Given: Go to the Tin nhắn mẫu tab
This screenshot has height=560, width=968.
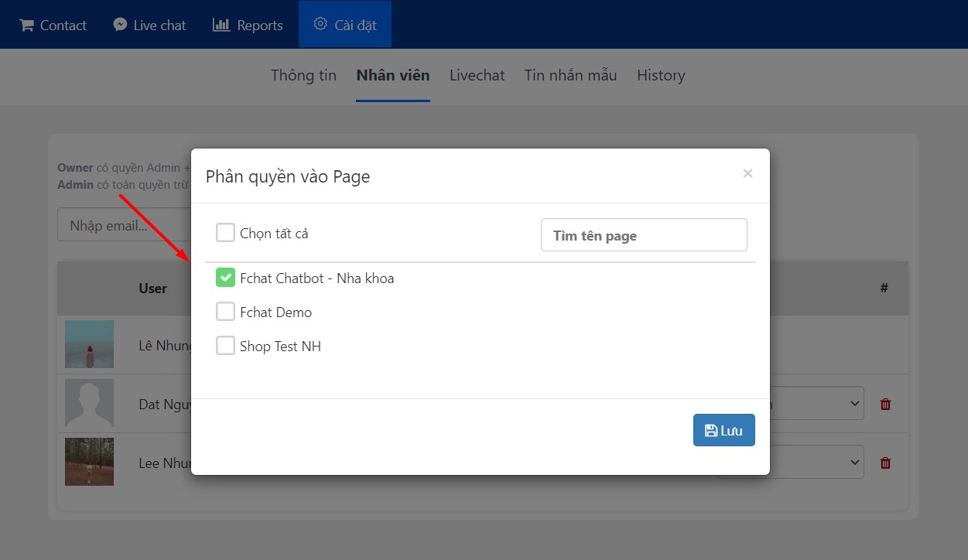Looking at the screenshot, I should 570,75.
